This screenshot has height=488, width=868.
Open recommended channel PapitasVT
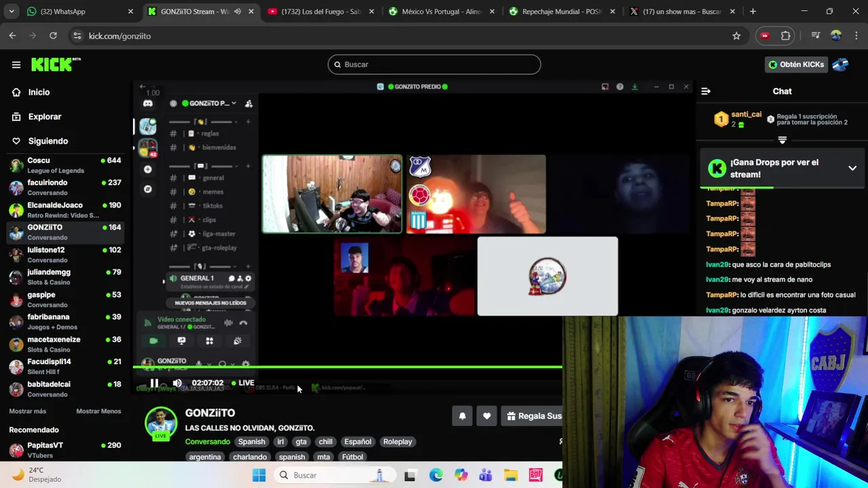(x=64, y=450)
